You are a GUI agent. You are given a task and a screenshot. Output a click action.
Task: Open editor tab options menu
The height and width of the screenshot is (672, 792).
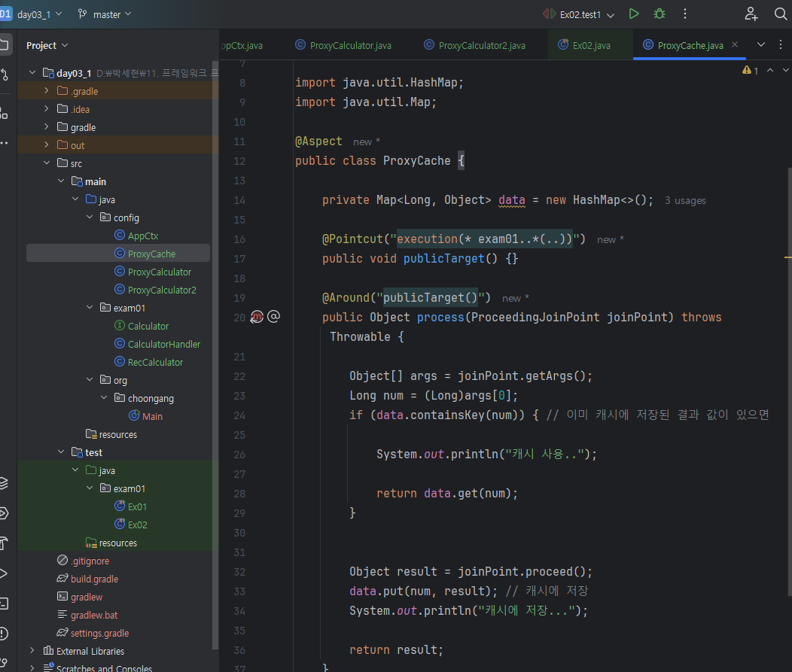pos(781,45)
